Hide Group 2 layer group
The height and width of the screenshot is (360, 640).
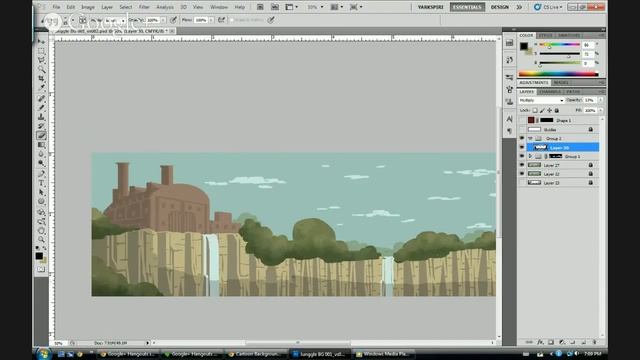click(522, 138)
